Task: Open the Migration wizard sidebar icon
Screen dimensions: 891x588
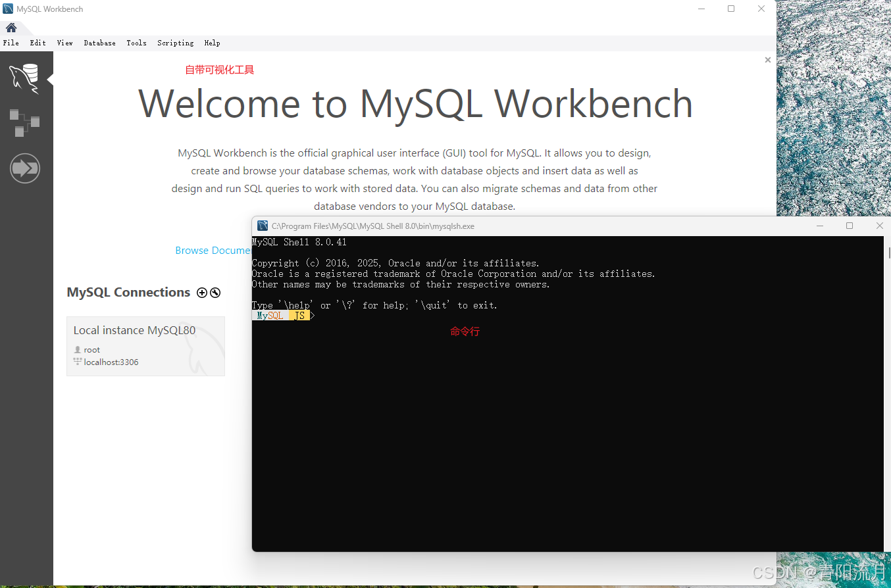Action: point(25,168)
